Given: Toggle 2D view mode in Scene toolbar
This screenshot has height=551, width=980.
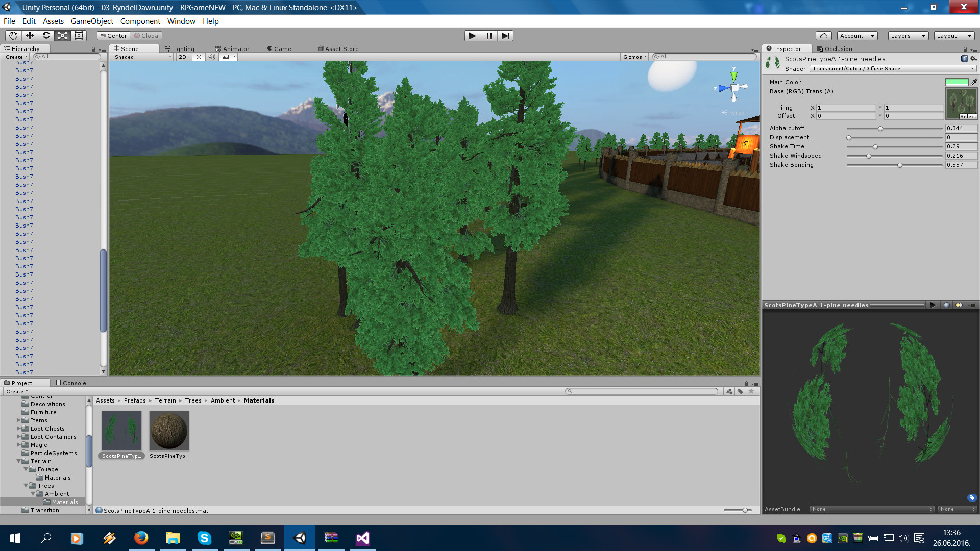Looking at the screenshot, I should 182,57.
